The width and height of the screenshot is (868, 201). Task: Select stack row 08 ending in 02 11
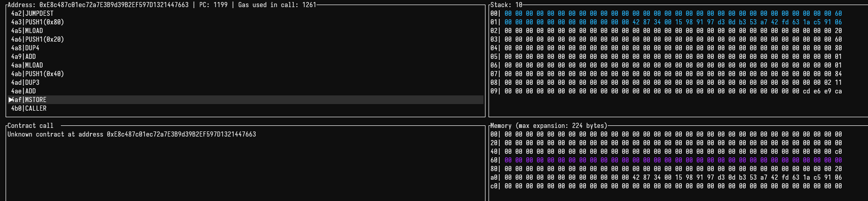coord(666,83)
